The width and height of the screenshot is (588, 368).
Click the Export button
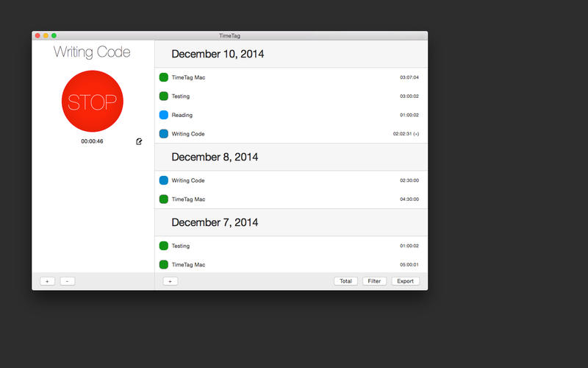pyautogui.click(x=405, y=281)
